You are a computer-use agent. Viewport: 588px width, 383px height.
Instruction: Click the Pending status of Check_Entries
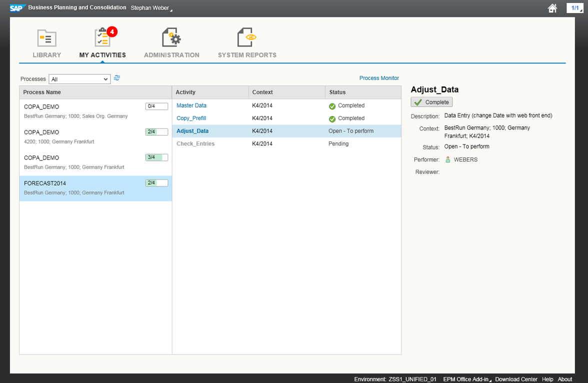click(338, 143)
